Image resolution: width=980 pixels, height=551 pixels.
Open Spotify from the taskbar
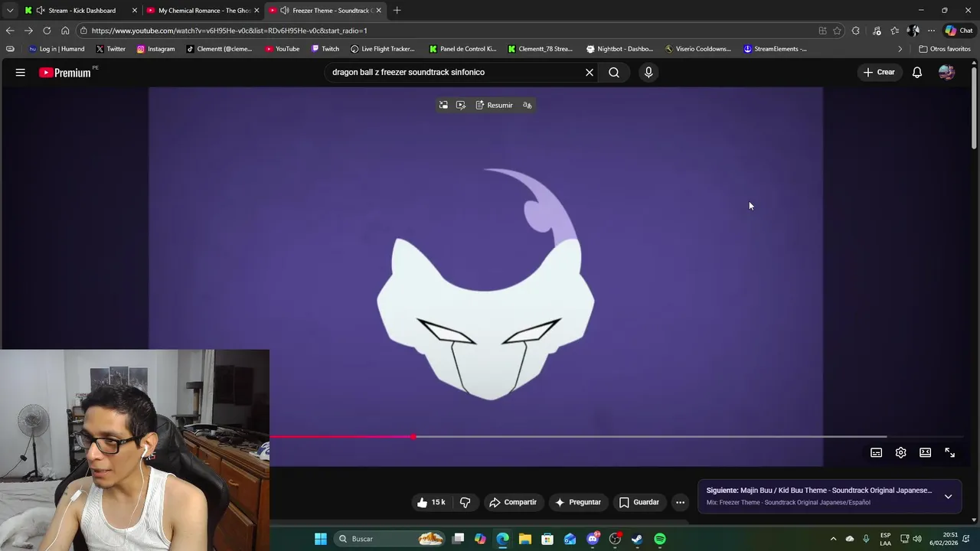[x=660, y=539]
